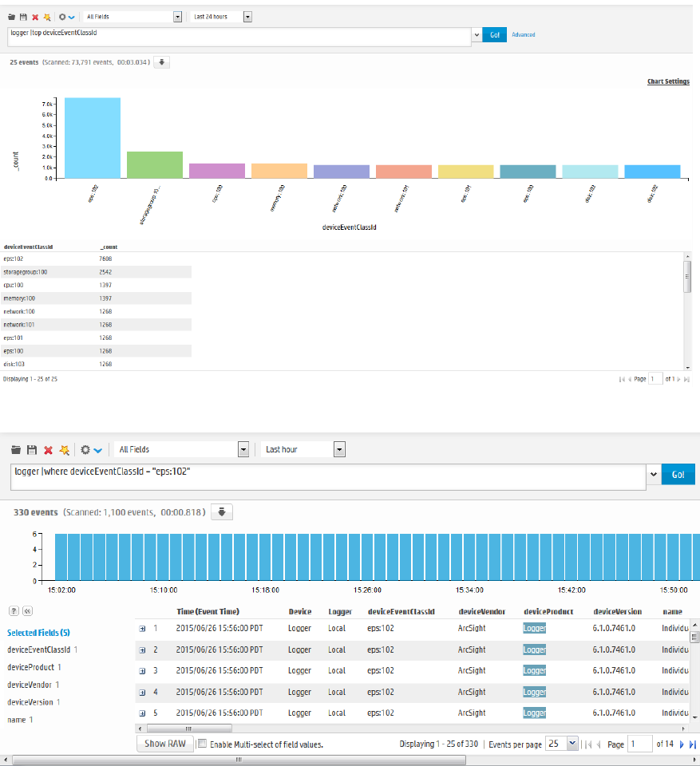
Task: Expand event row 1 details
Action: pos(142,629)
